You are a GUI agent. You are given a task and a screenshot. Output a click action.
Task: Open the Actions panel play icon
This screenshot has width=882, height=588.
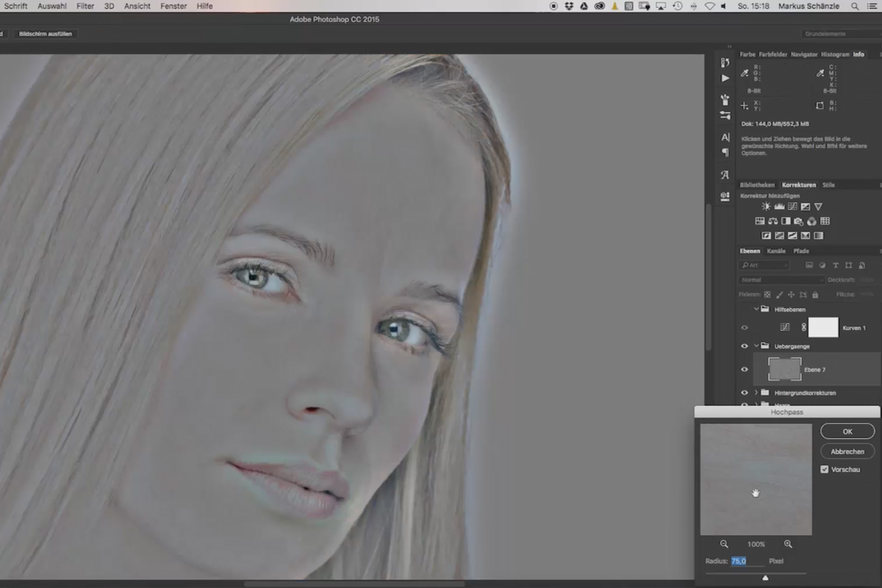point(725,78)
